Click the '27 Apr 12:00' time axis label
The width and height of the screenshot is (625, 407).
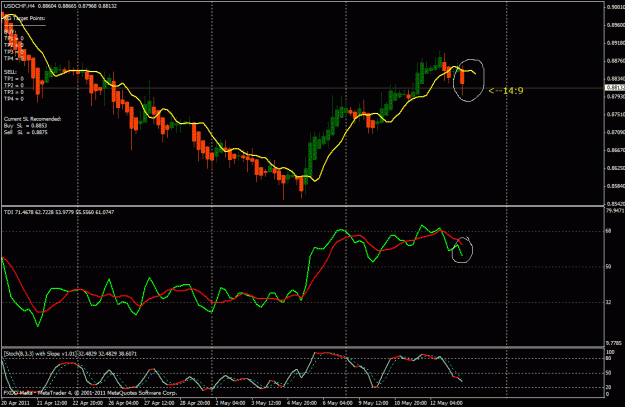tap(159, 403)
